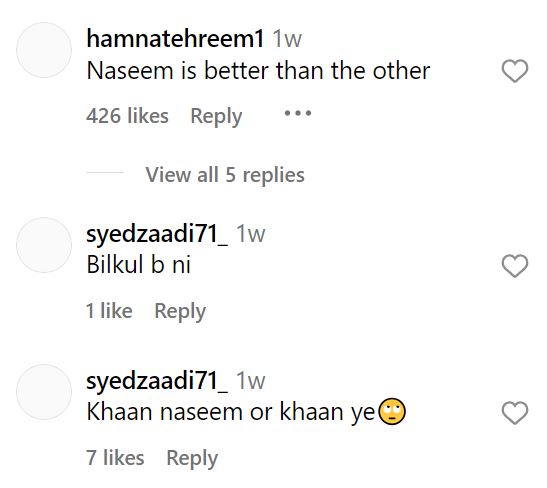This screenshot has width=547, height=488.
Task: Visit the hamnatehreem1 username link
Action: pyautogui.click(x=175, y=38)
